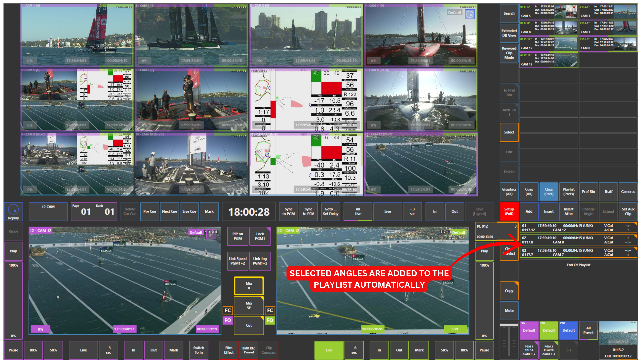Enable PiP on PGM
This screenshot has width=644, height=362.
click(x=237, y=236)
